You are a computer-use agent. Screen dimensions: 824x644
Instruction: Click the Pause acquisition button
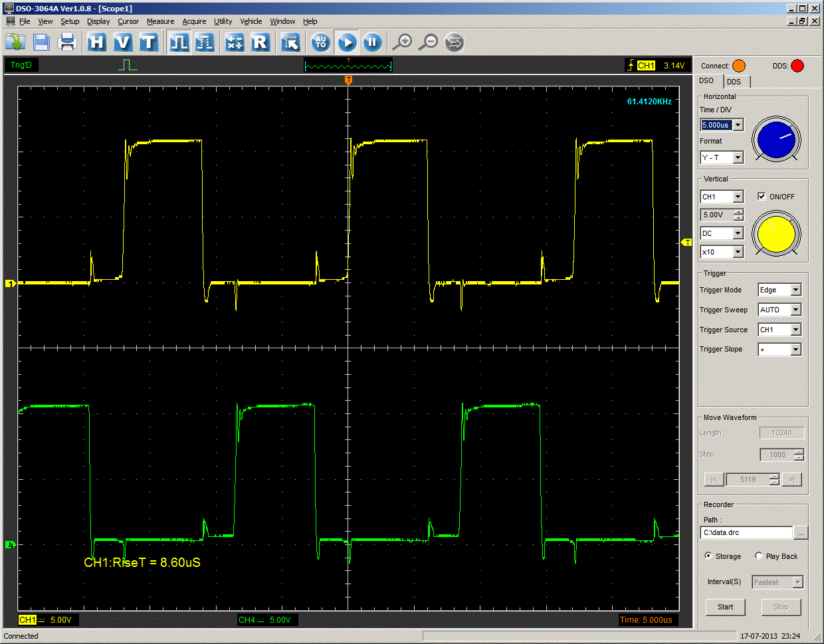(373, 43)
